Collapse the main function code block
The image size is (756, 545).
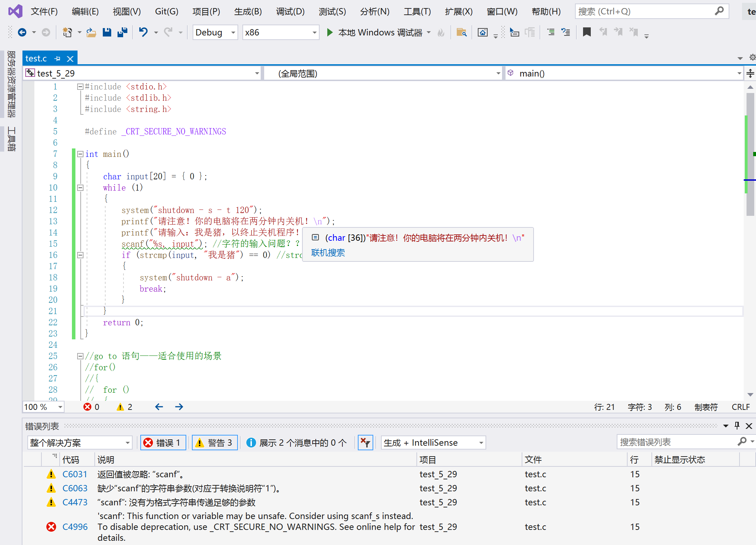(x=80, y=154)
